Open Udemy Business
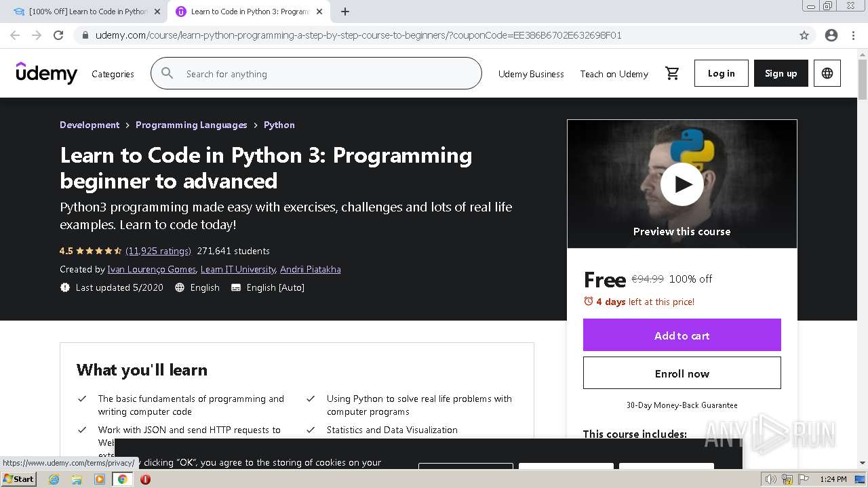The image size is (868, 488). tap(531, 74)
